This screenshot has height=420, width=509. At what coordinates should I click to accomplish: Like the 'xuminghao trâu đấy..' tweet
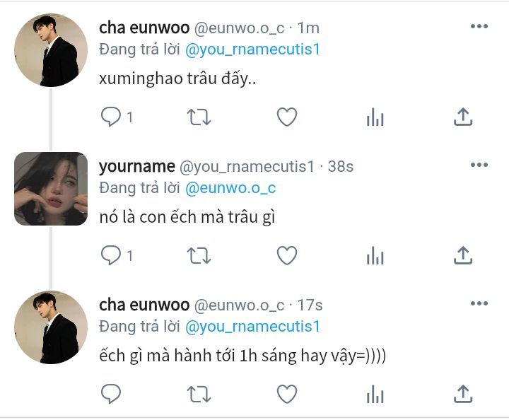287,117
